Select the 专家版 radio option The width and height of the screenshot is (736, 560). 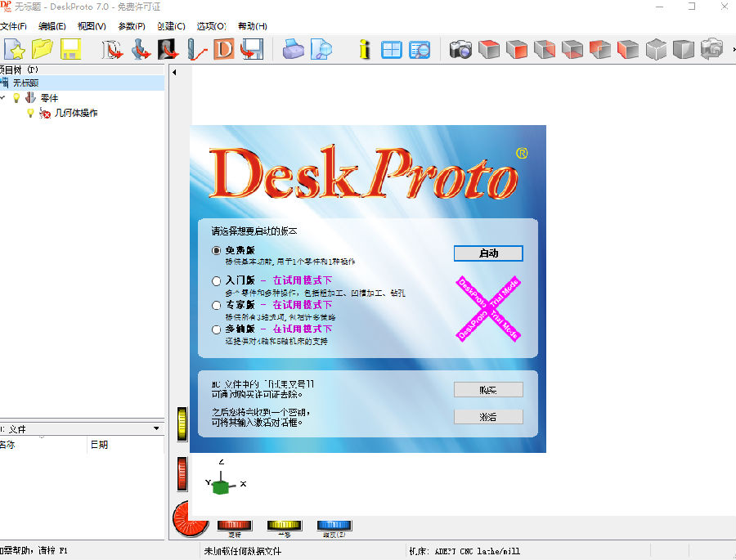(x=216, y=306)
